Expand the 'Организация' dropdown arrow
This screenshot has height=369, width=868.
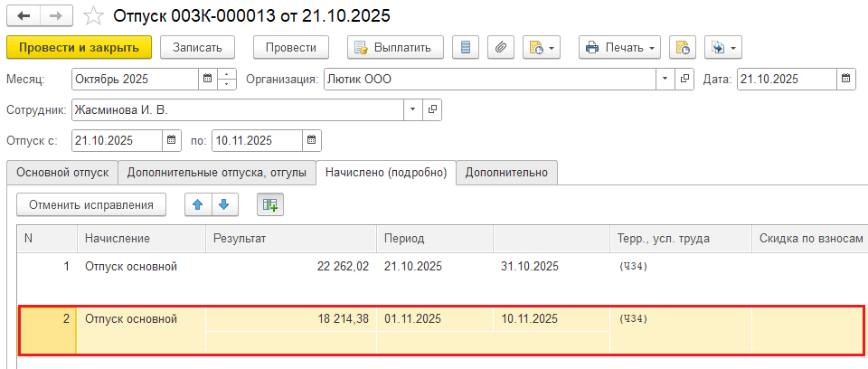665,80
